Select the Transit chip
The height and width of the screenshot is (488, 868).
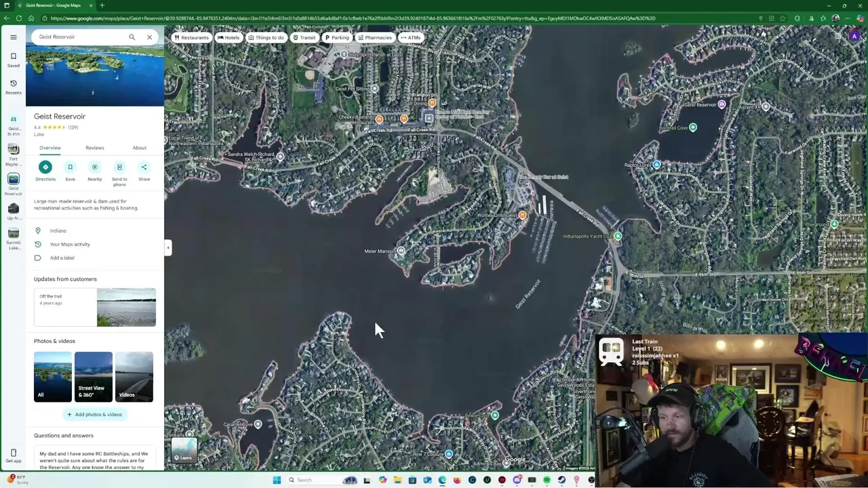point(304,37)
